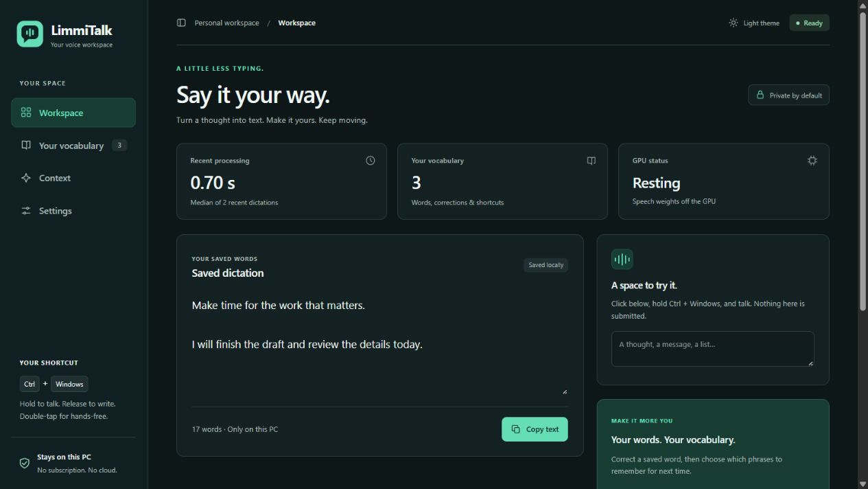This screenshot has width=868, height=489.
Task: Go to the Context page
Action: tap(73, 178)
